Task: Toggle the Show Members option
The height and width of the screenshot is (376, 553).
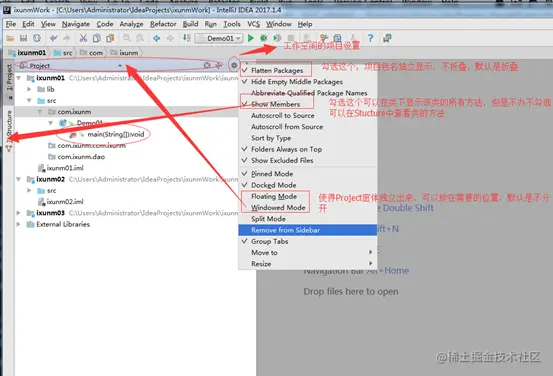Action: (x=276, y=104)
